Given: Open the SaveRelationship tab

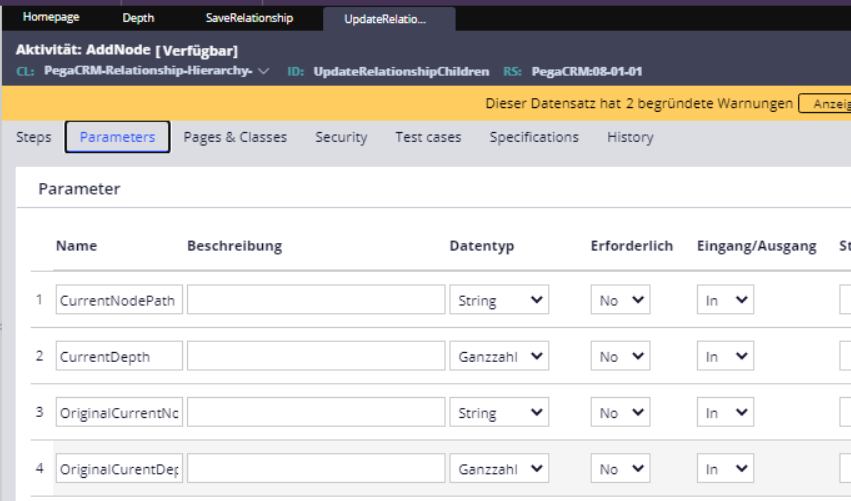Looking at the screenshot, I should point(249,18).
